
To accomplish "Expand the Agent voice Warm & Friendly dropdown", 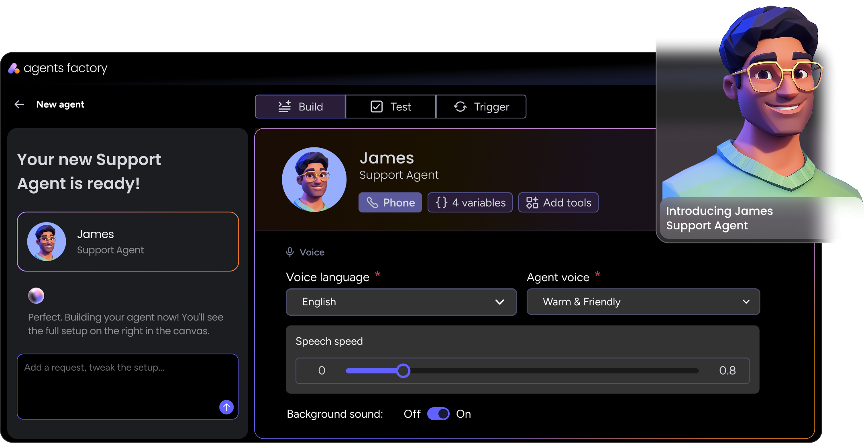I will tap(643, 302).
